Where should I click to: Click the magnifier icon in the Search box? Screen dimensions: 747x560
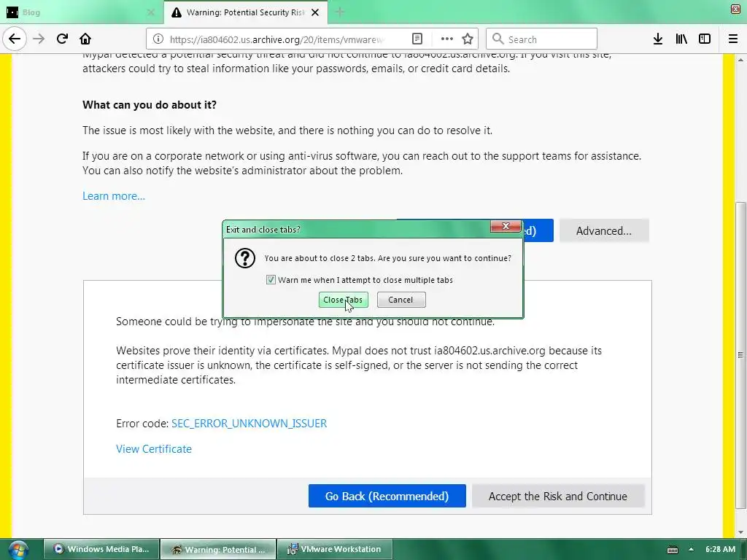point(498,39)
